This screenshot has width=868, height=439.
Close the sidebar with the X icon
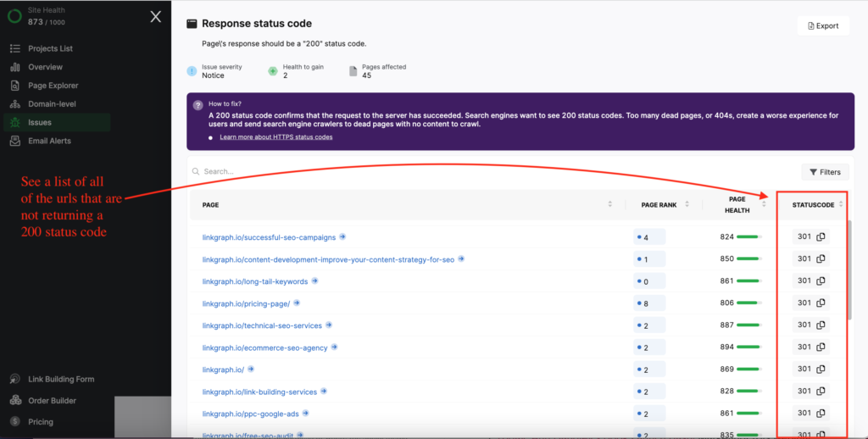[x=155, y=16]
